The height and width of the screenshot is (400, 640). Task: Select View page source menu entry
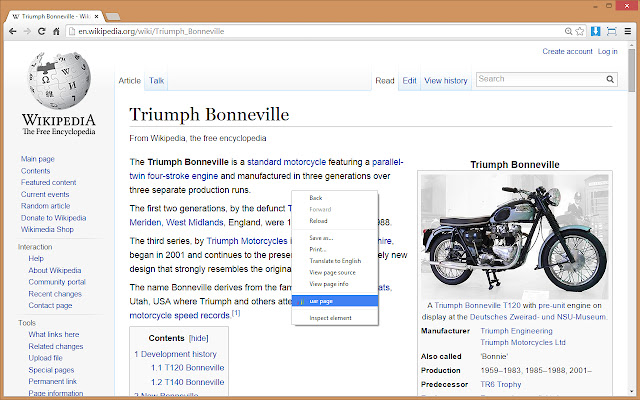[333, 272]
